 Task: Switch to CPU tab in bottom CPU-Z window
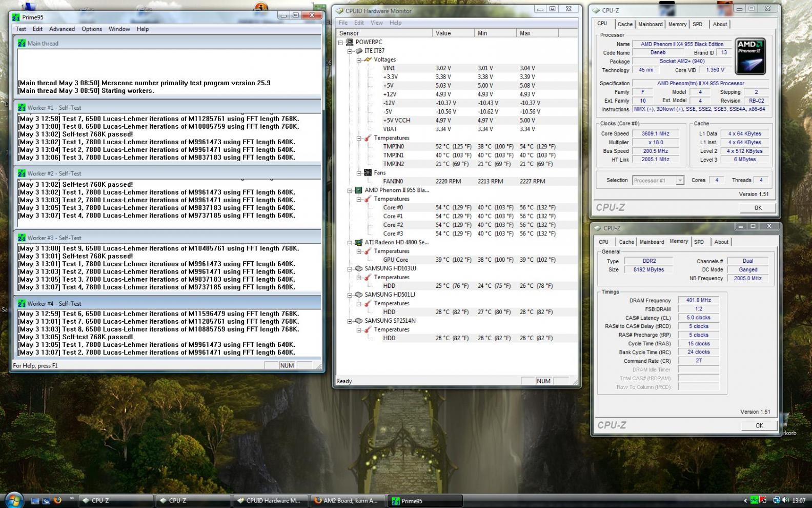(x=603, y=242)
